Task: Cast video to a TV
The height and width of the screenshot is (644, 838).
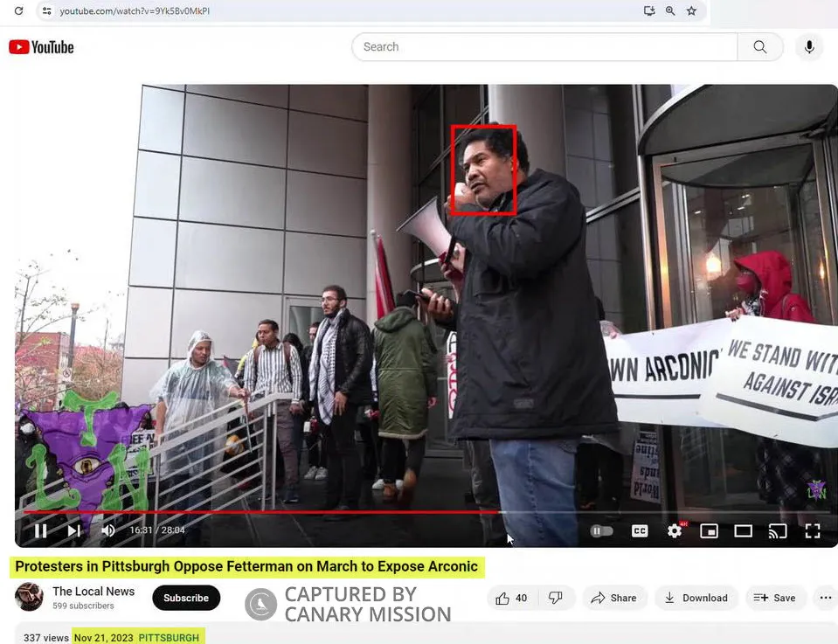Action: [x=778, y=530]
